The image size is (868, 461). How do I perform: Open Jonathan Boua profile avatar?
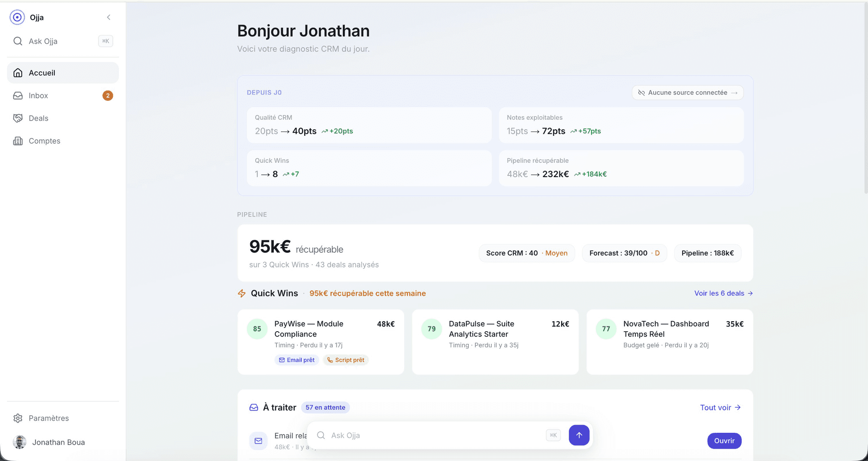[x=20, y=442]
